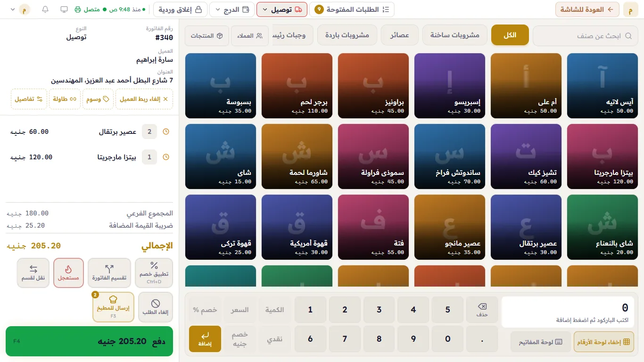This screenshot has width=644, height=362.
Task: Switch numpad mode to amount discount 'خصم جنيه'
Action: pyautogui.click(x=240, y=339)
